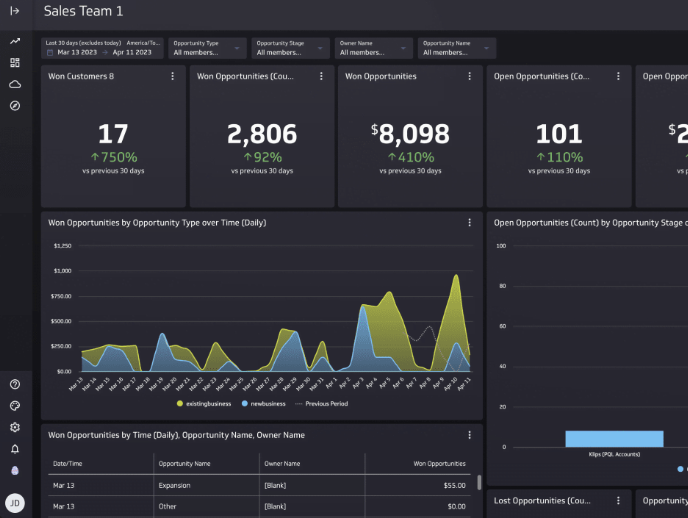
Task: Open menu for Open Opportunities (Count) card
Action: click(618, 76)
